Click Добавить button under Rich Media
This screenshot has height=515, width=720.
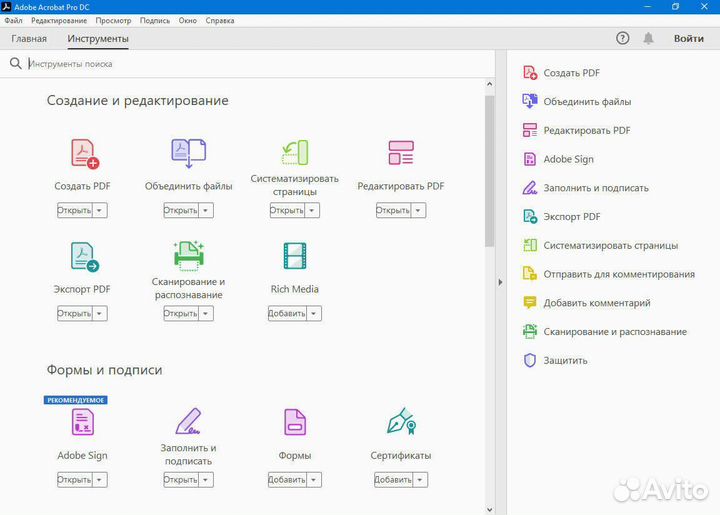pos(287,313)
